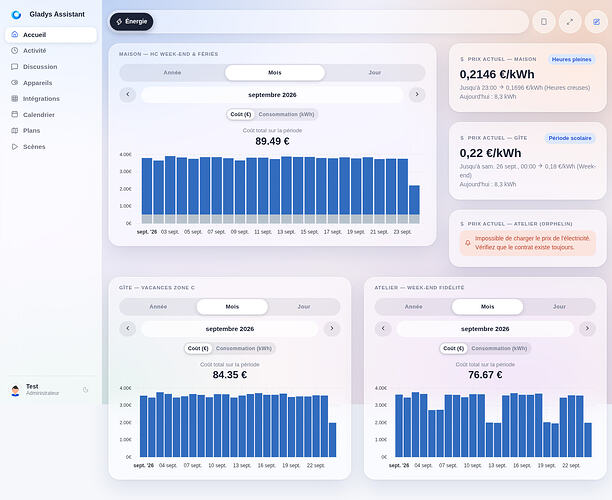
Task: Open Accueil in the sidebar
Action: coord(51,35)
